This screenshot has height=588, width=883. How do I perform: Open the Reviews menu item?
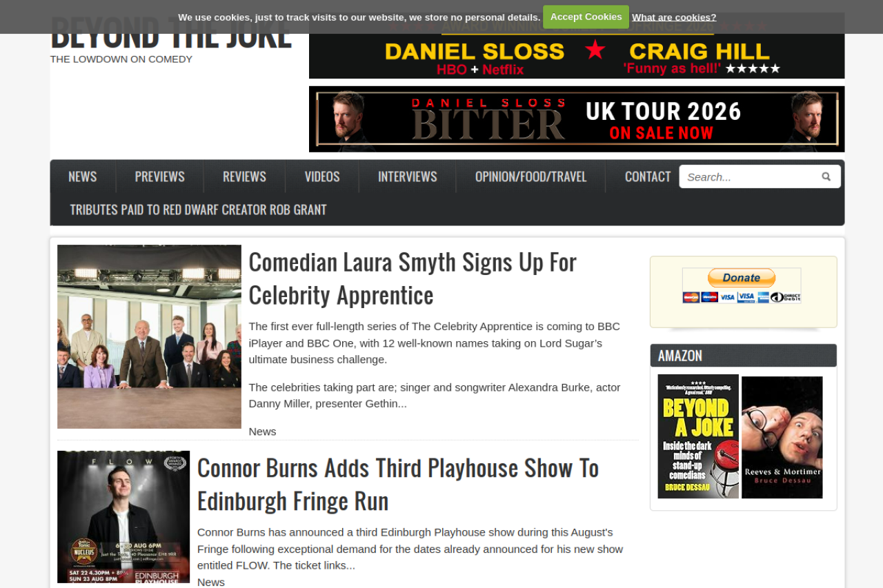[244, 176]
